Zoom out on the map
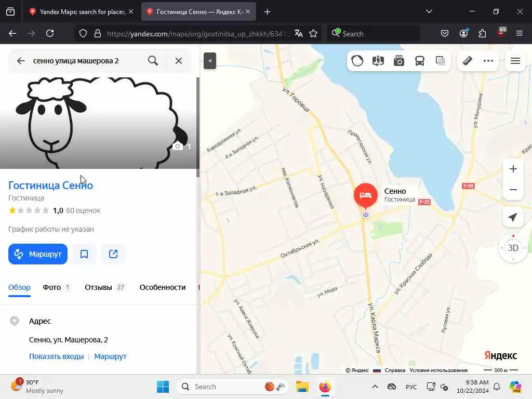Screen dimensions: 532x399 point(513,190)
